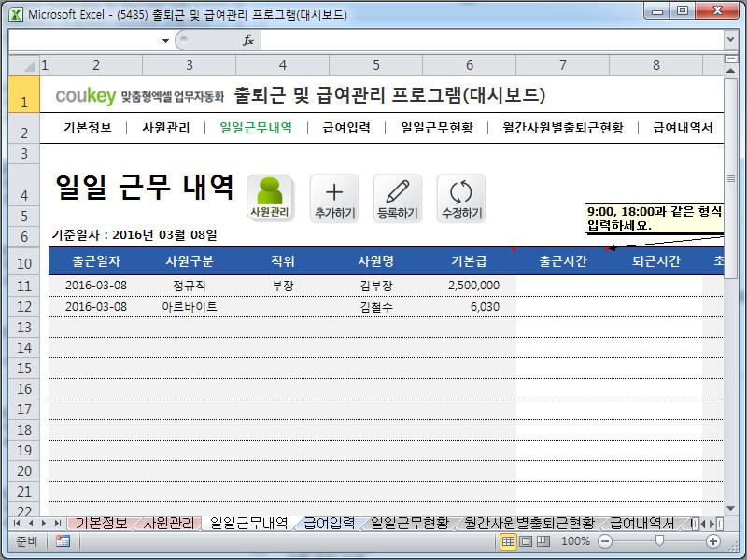Screen dimensions: 747x560
Task: Select row 15 header
Action: tap(24, 368)
